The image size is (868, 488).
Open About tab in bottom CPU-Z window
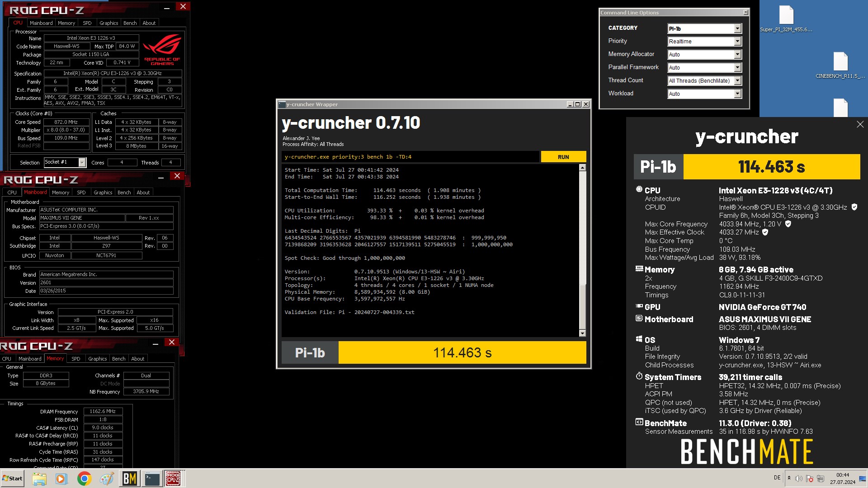[x=137, y=359]
